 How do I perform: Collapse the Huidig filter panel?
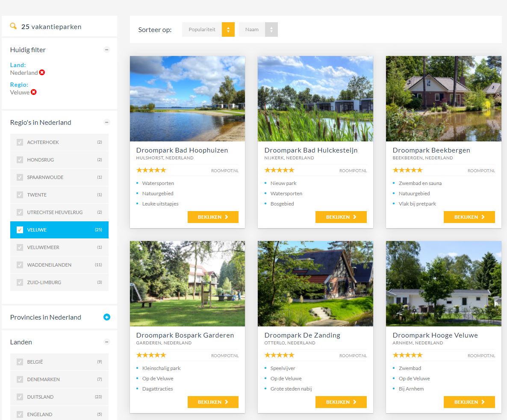coord(107,50)
